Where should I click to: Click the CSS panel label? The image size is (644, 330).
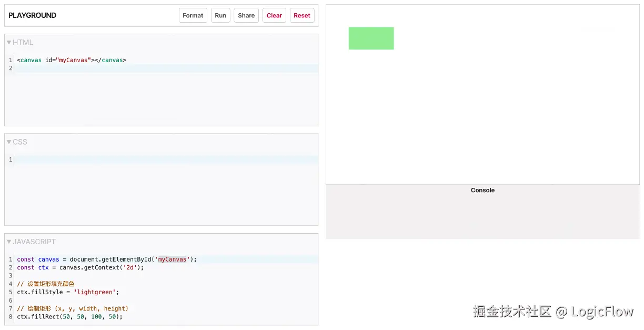click(20, 142)
